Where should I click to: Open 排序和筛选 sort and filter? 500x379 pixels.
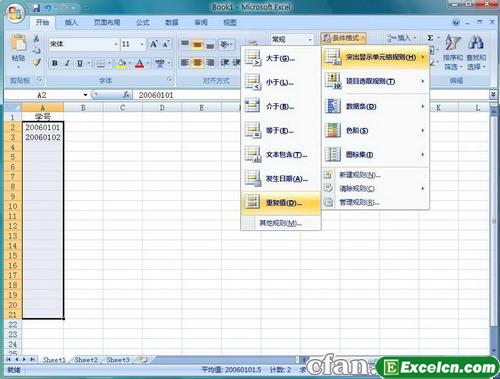coord(453,52)
